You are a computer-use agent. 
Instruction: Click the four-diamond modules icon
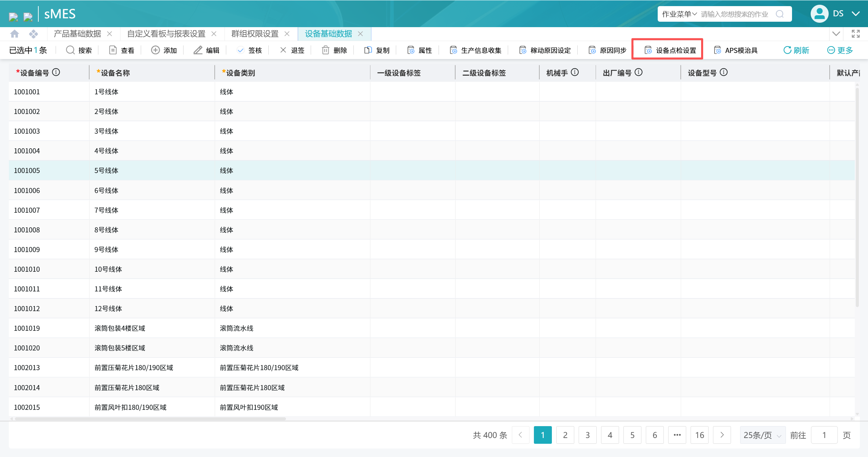pyautogui.click(x=33, y=34)
